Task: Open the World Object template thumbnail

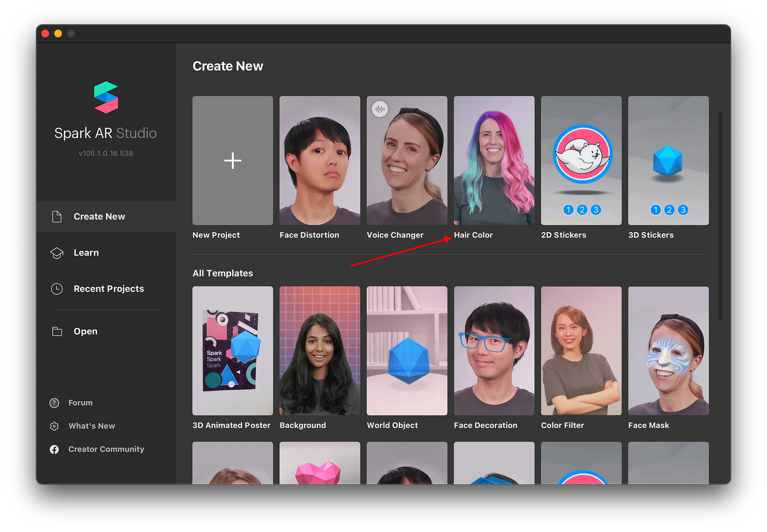Action: [407, 351]
